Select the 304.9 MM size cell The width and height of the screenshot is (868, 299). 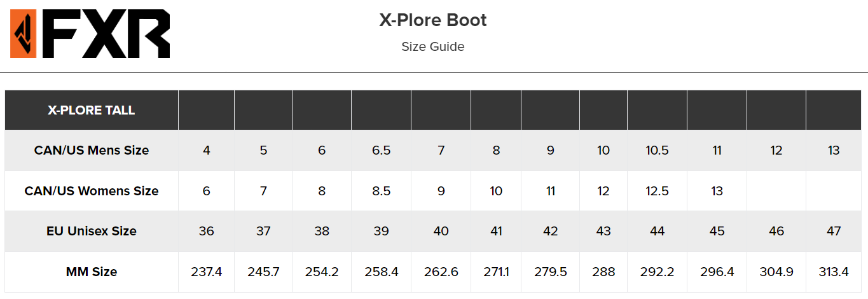[x=776, y=272]
